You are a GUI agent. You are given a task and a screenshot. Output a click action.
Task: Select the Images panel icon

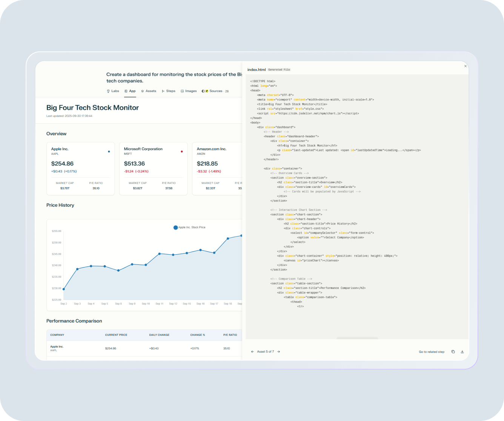(x=183, y=91)
